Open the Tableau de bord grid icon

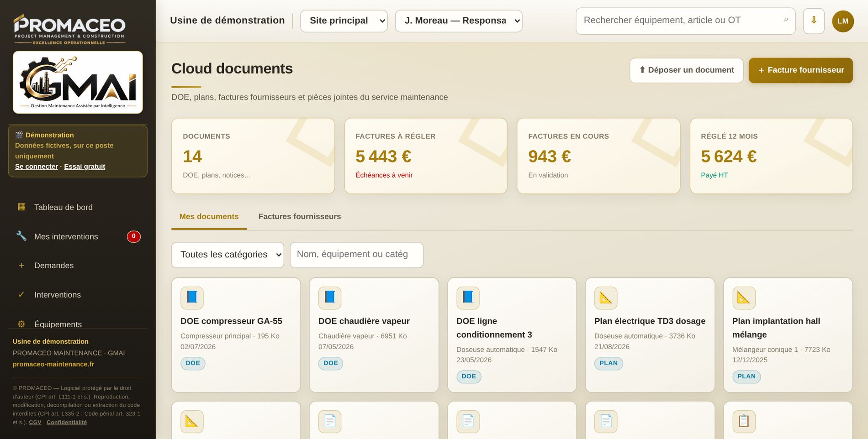[21, 207]
